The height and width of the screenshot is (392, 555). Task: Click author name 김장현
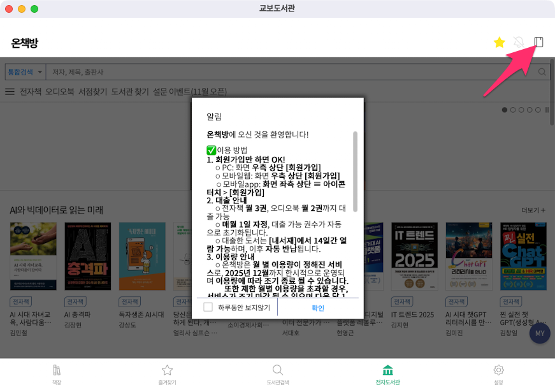coord(73,324)
